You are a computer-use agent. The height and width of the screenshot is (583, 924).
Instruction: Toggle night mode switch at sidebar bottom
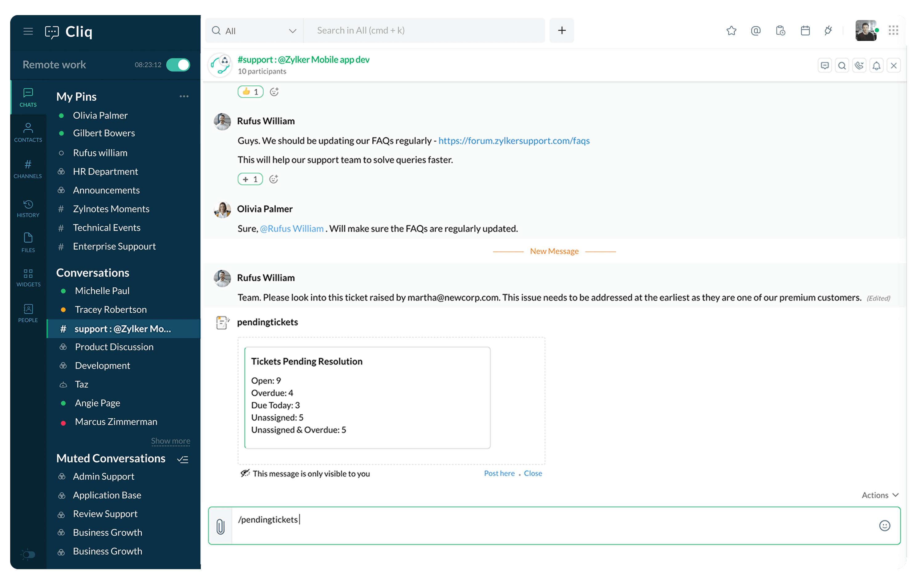pos(28,554)
